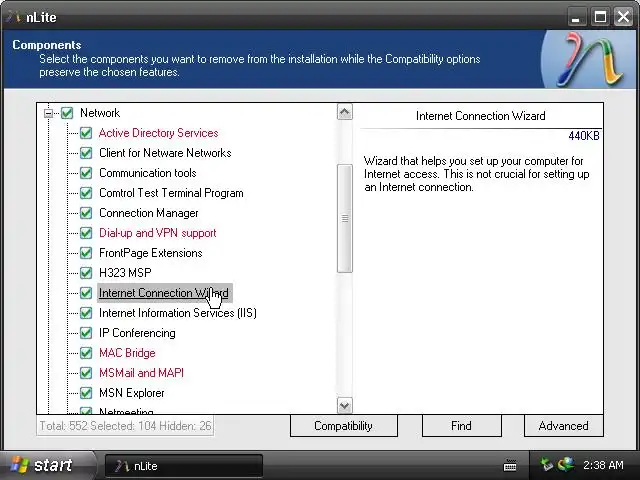Image resolution: width=640 pixels, height=480 pixels.
Task: Toggle Internet Information Services (IIS) checkbox
Action: pos(86,313)
